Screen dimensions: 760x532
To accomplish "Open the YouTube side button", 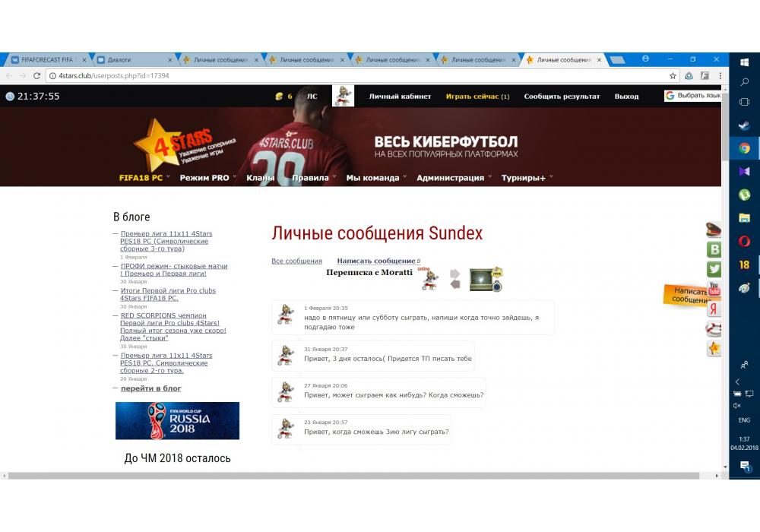I will click(714, 290).
